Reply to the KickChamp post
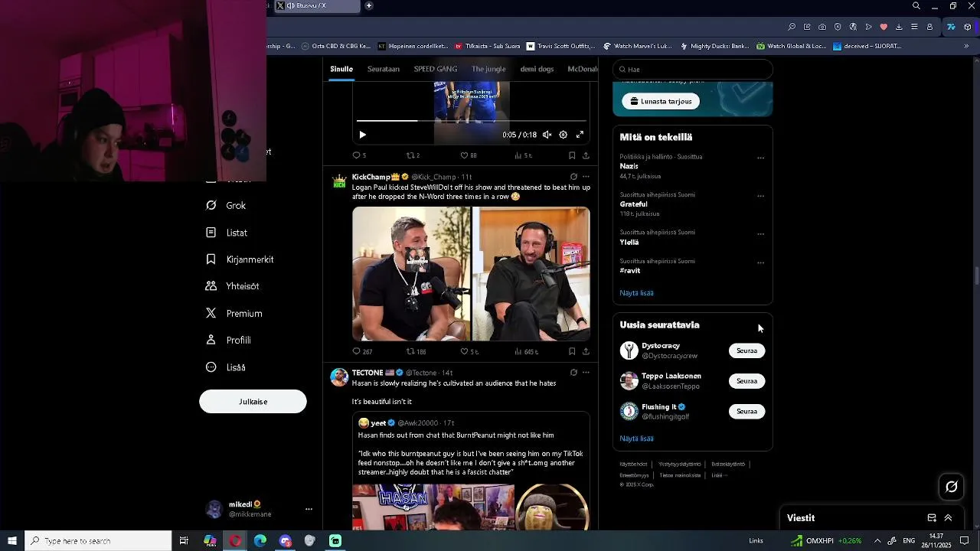980x551 pixels. pos(361,352)
